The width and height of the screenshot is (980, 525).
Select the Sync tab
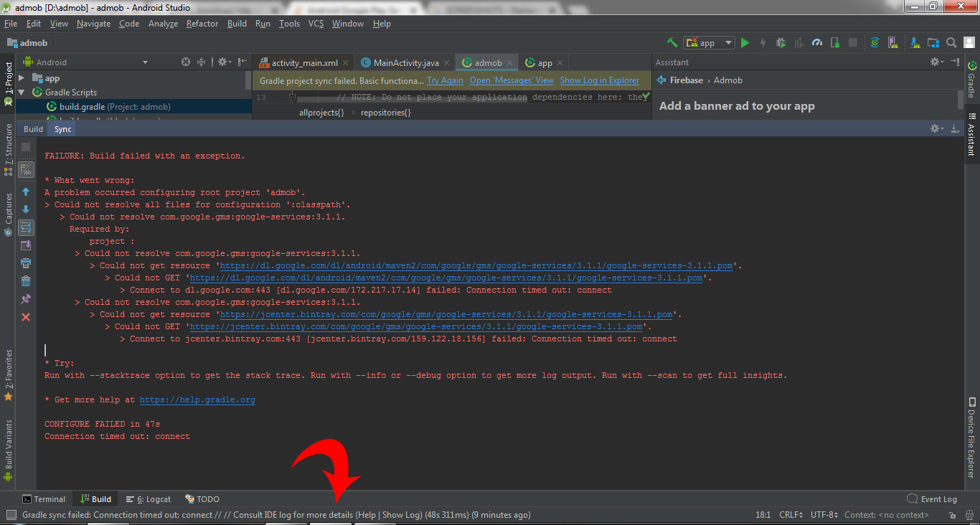62,129
